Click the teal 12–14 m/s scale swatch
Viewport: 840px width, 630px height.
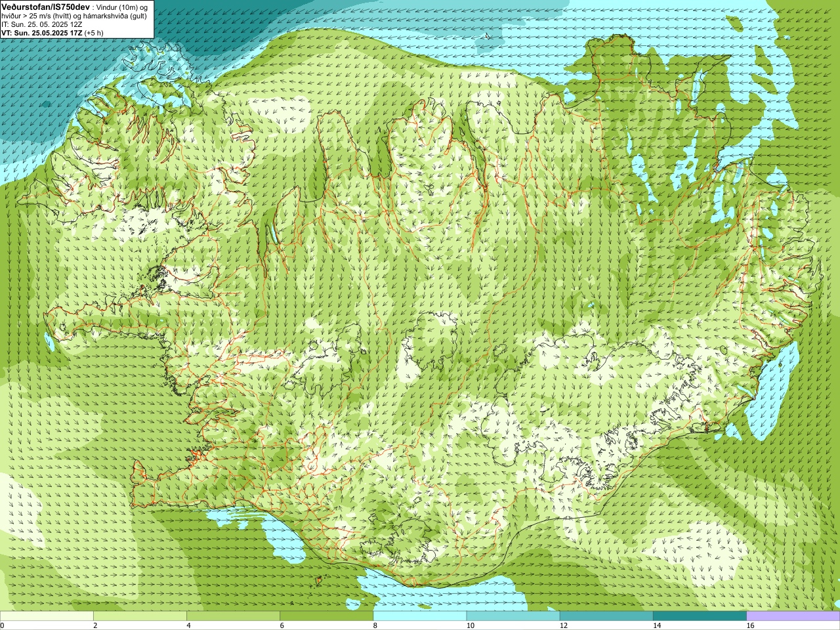[606, 616]
